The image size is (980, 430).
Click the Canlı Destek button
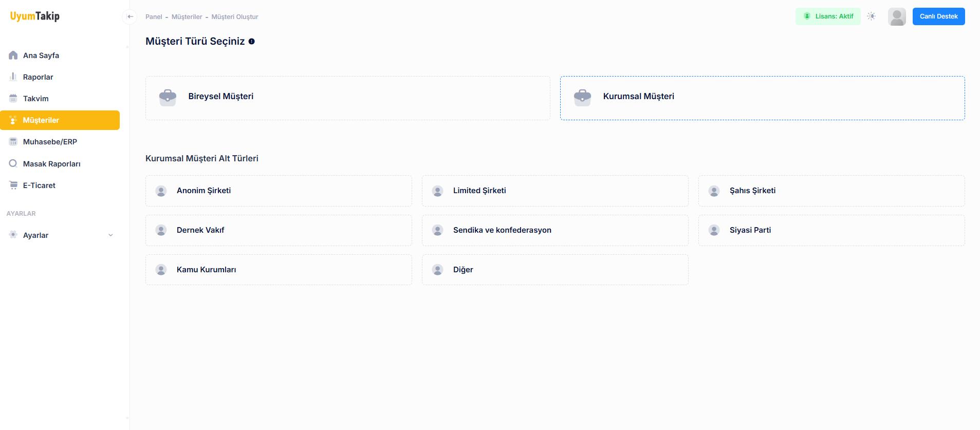coord(938,16)
